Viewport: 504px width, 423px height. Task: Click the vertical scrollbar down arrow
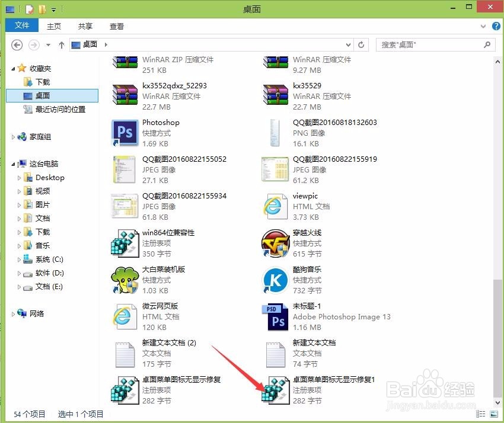[x=497, y=402]
